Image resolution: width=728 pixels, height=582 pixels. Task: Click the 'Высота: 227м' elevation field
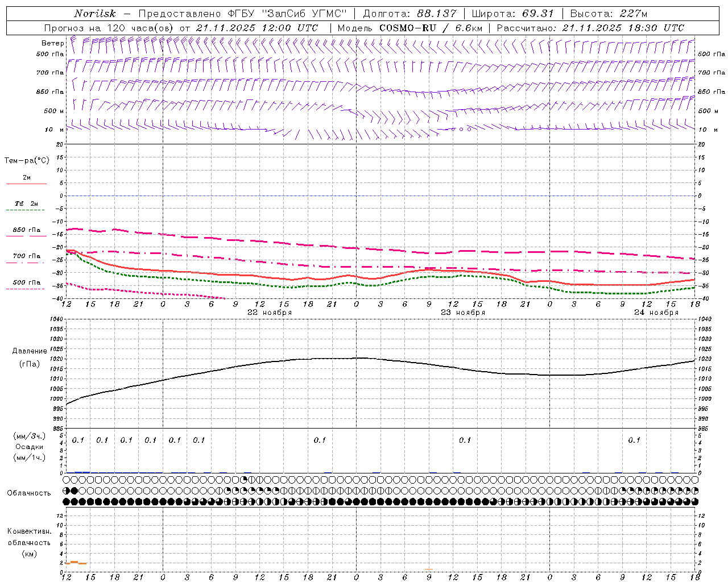(609, 14)
